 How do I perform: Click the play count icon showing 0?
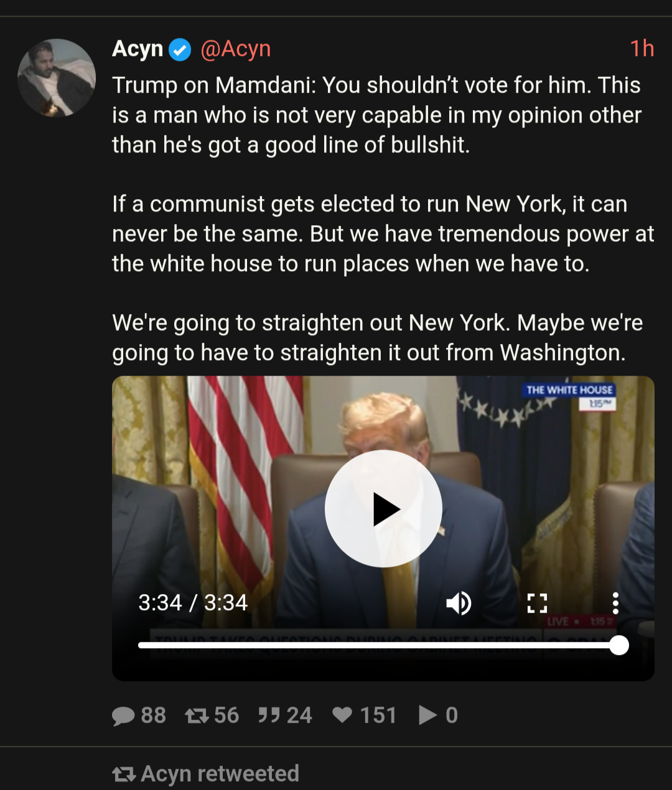(x=428, y=715)
